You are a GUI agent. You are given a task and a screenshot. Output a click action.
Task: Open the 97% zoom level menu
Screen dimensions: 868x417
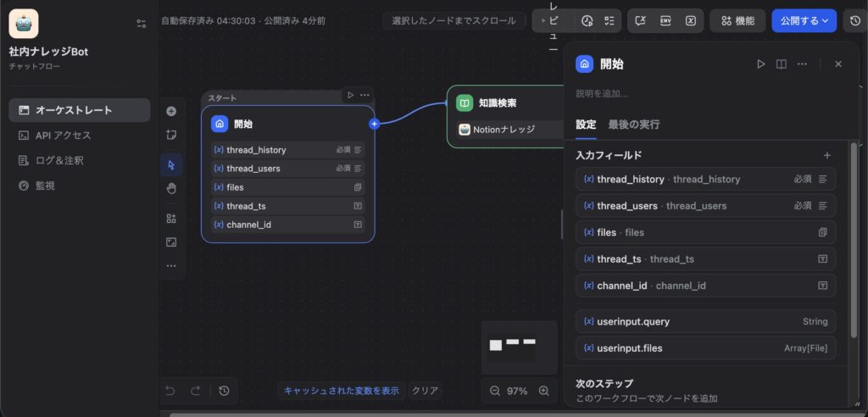click(x=517, y=391)
